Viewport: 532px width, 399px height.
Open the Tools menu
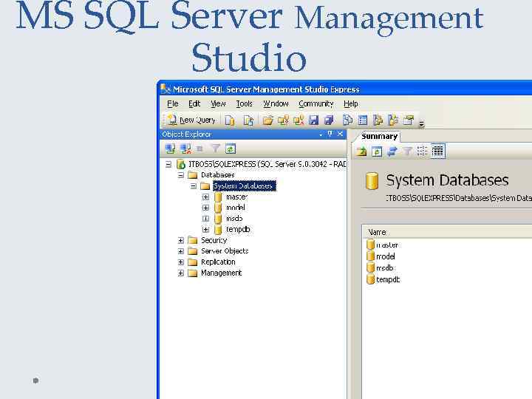[245, 103]
